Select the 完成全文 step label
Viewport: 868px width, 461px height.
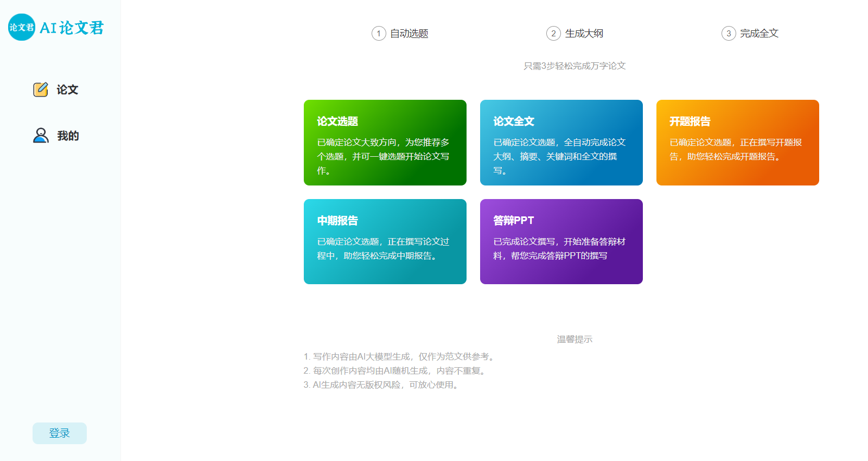(759, 34)
